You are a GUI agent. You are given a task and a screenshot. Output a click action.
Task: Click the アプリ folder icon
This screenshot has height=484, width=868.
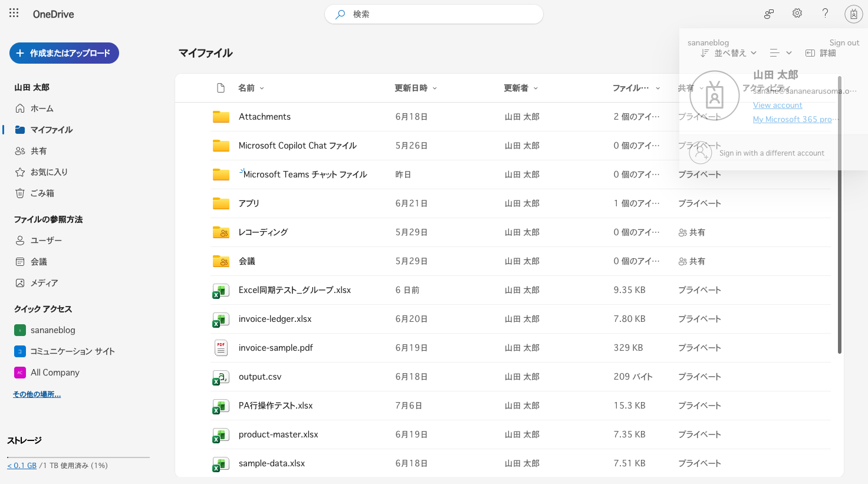click(x=221, y=203)
